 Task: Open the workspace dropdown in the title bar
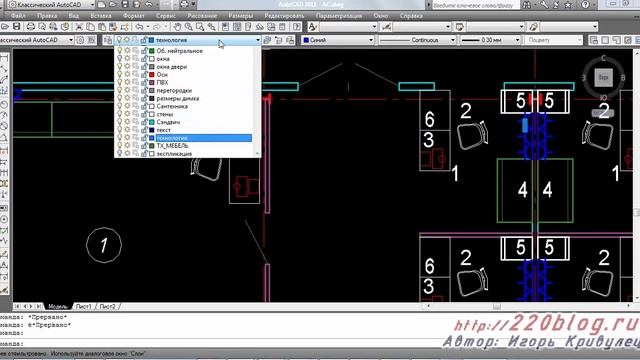[51, 5]
